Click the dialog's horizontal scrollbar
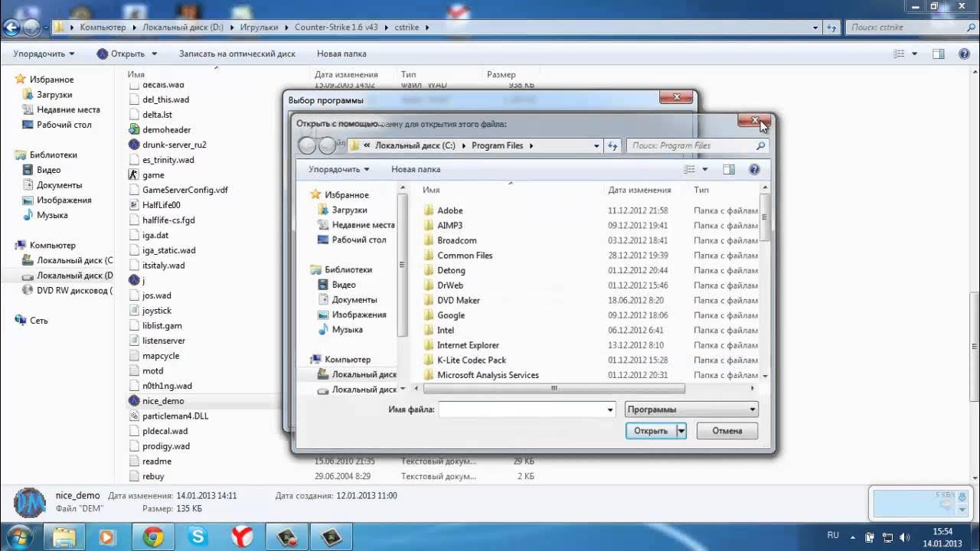980x551 pixels. tap(554, 389)
